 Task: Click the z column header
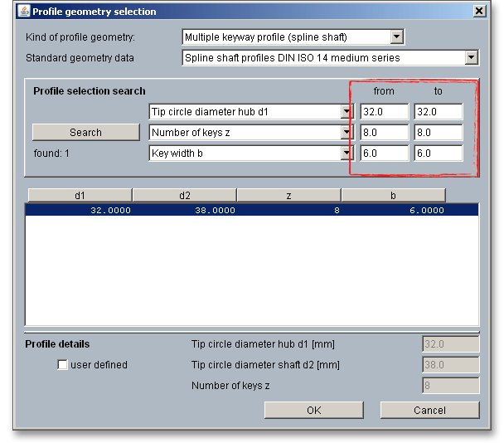click(x=288, y=196)
